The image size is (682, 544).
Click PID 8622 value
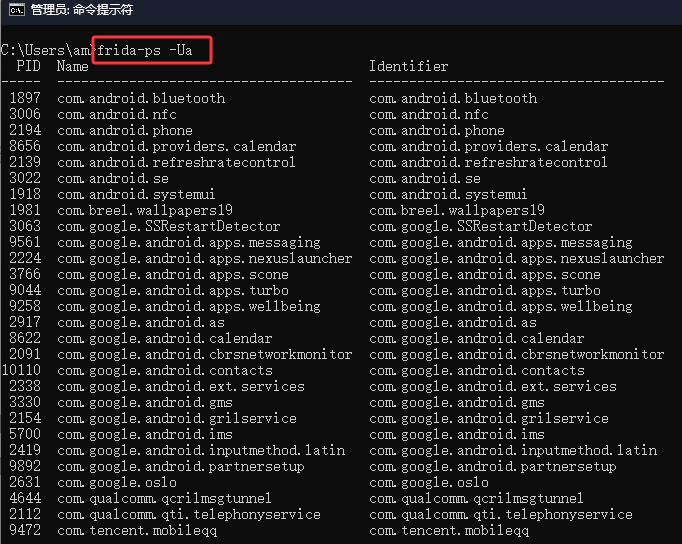pos(25,338)
